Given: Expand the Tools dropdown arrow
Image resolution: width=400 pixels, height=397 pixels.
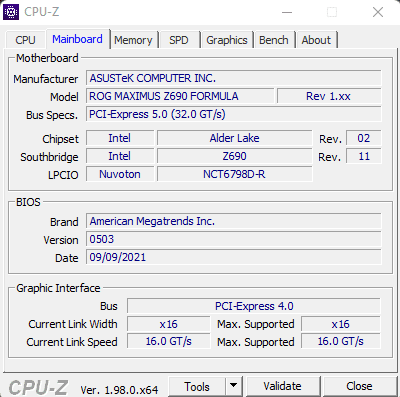Looking at the screenshot, I should [234, 387].
